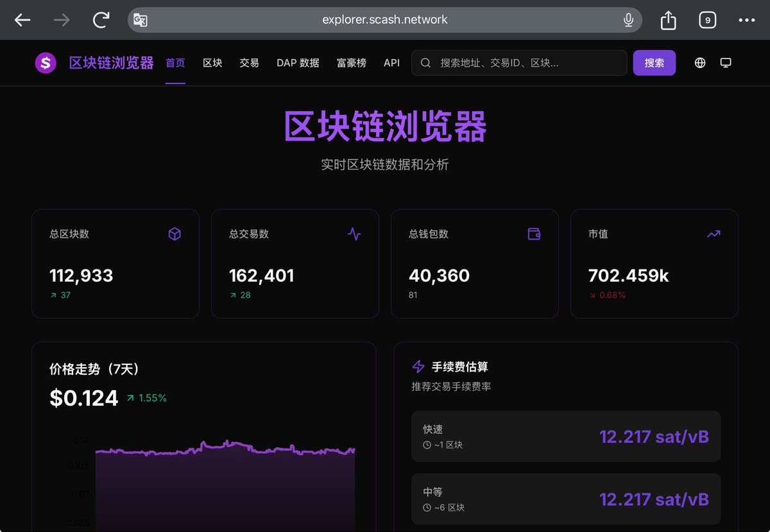The width and height of the screenshot is (770, 532).
Task: Click the 40,360 total wallets value
Action: (439, 276)
